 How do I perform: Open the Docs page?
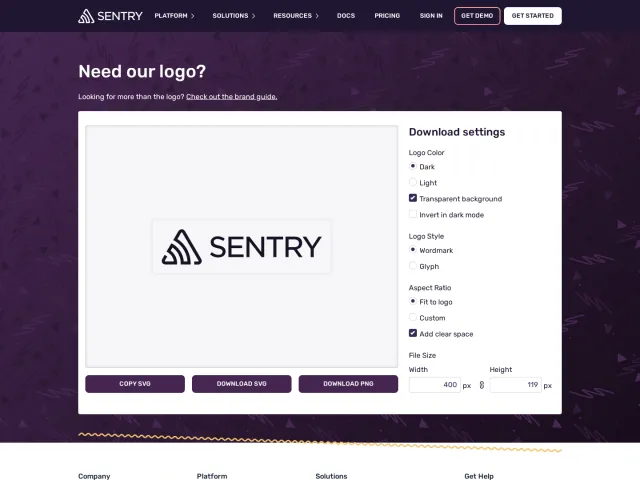coord(346,16)
